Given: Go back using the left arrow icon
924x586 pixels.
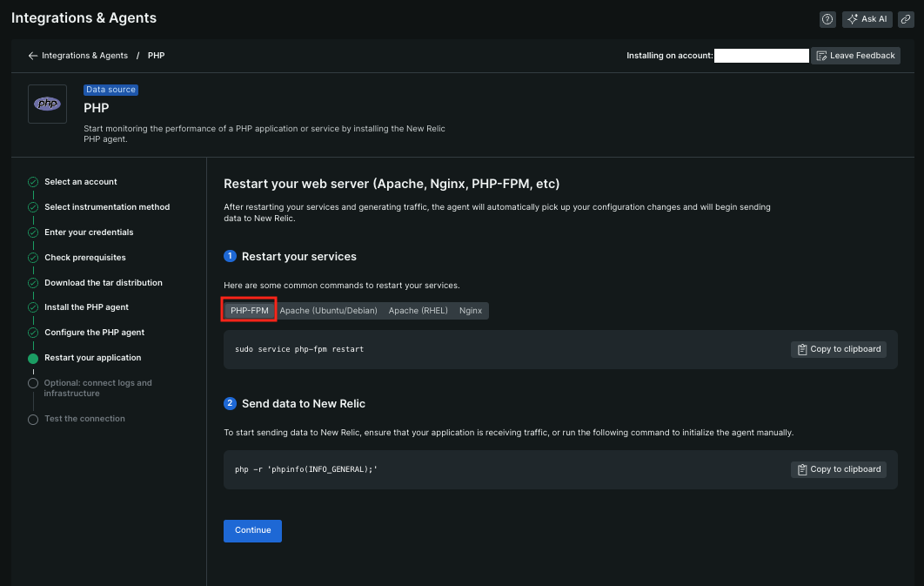Looking at the screenshot, I should [33, 56].
